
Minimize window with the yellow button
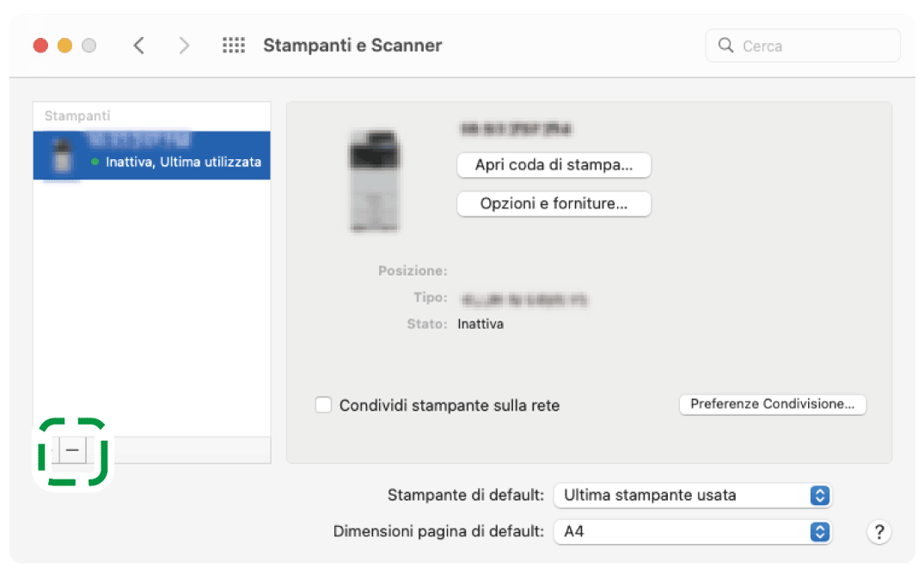pos(64,46)
